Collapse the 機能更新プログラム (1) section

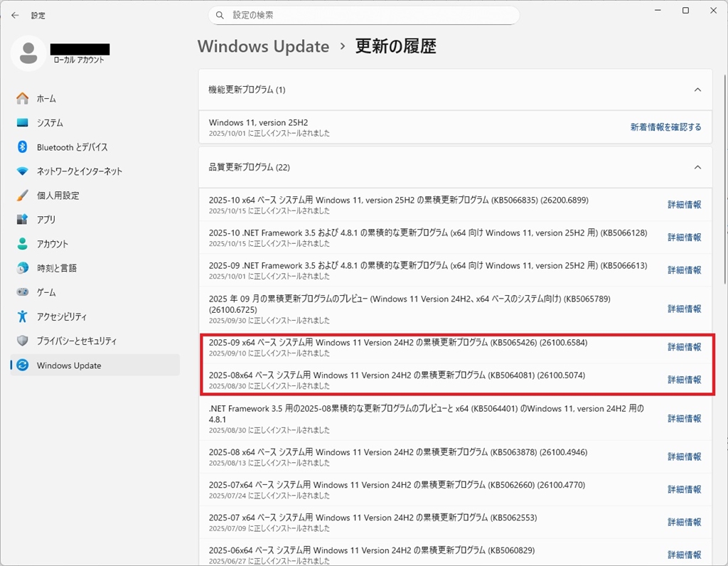coord(697,90)
